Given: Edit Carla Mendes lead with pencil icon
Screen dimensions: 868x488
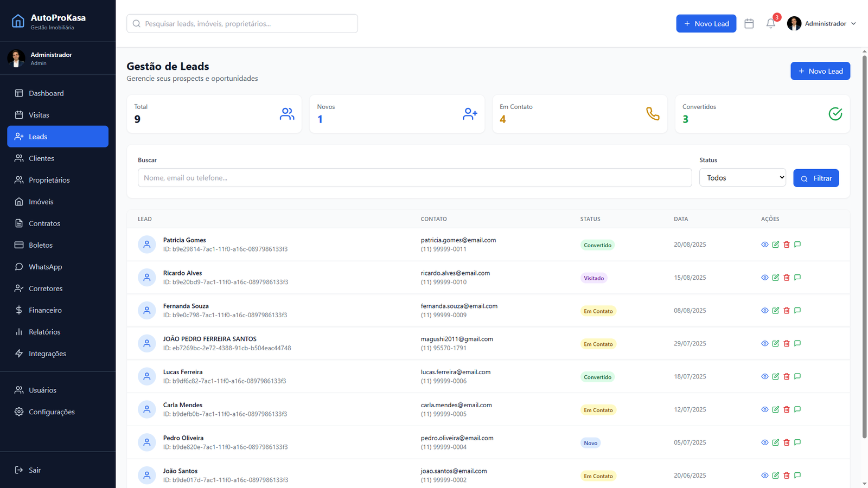Looking at the screenshot, I should 776,409.
